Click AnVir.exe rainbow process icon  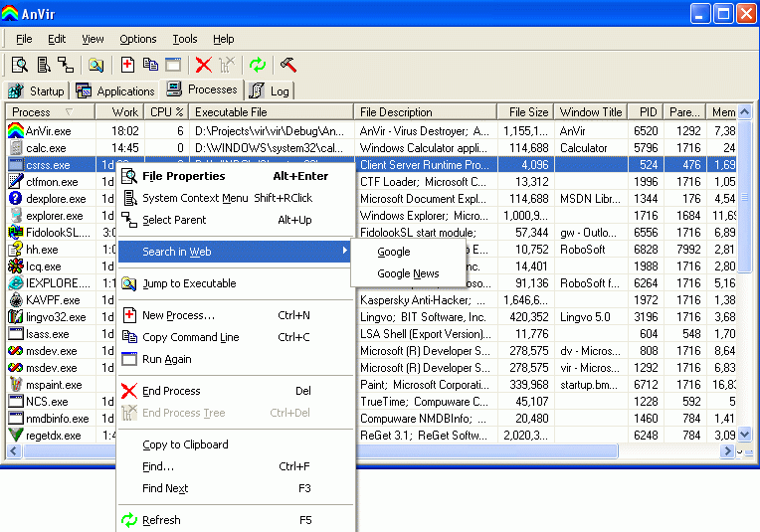point(16,131)
